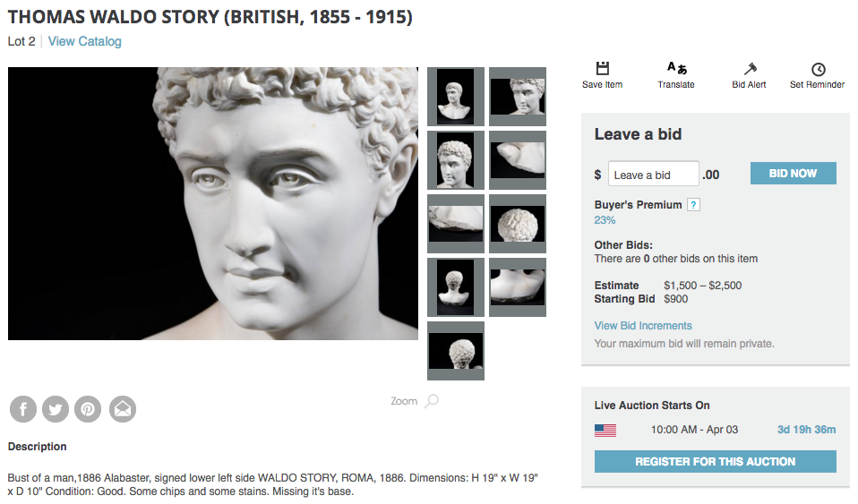Share the lot on Facebook

[23, 409]
